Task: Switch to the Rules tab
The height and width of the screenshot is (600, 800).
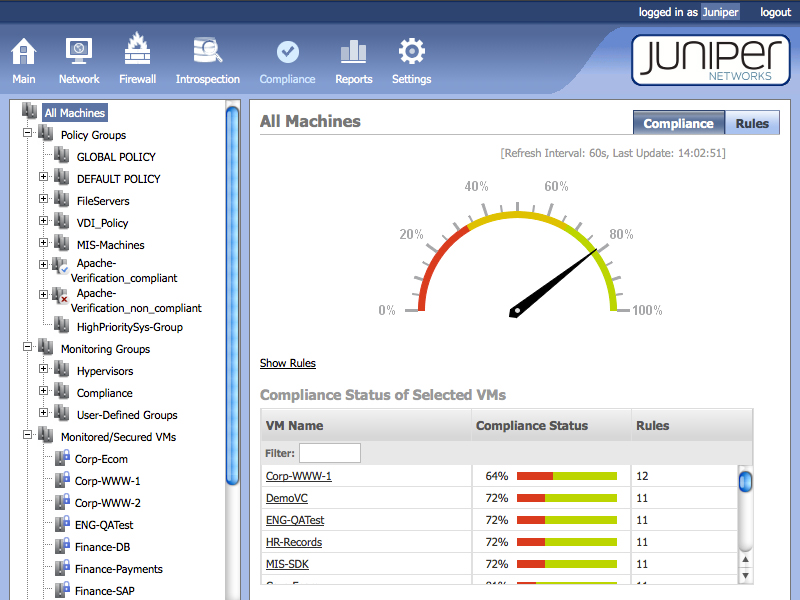Action: [752, 123]
